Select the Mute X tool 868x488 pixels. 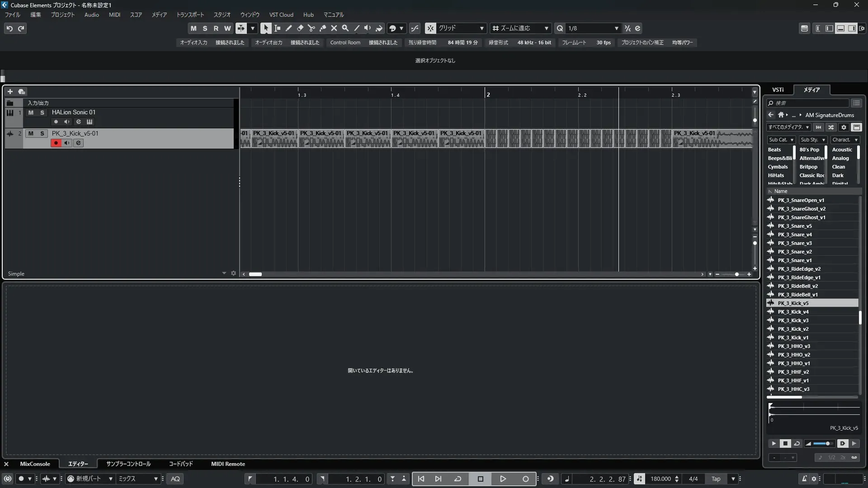click(334, 28)
